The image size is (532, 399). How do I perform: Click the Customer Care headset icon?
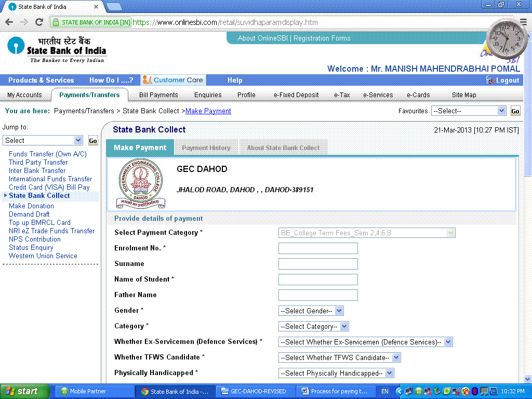[x=147, y=80]
